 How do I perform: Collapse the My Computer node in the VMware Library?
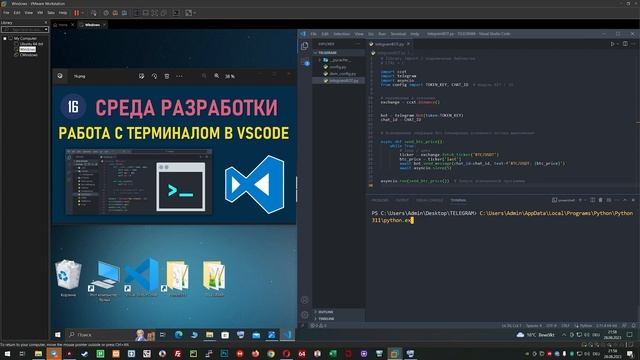click(5, 38)
